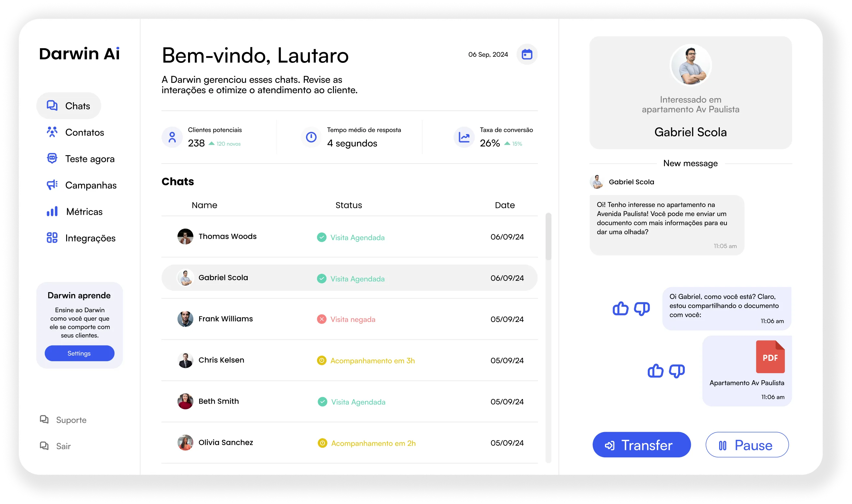This screenshot has width=852, height=504.
Task: Click the chats list vertical scrollbar
Action: coord(548,237)
